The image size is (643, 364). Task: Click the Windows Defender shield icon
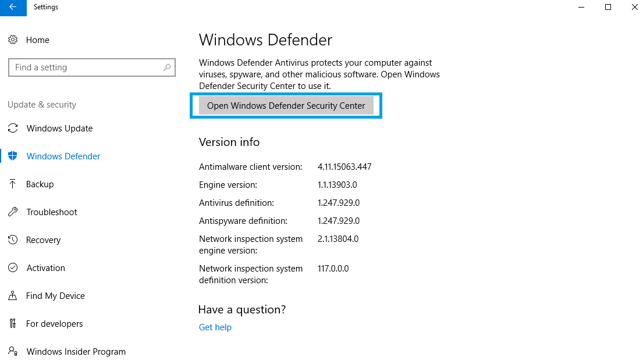tap(13, 156)
